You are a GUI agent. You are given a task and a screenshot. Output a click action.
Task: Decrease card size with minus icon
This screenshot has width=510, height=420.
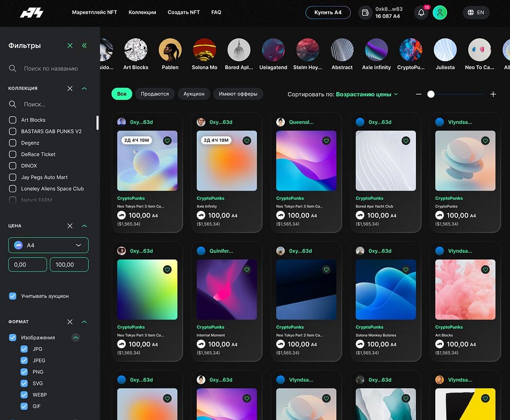click(x=418, y=94)
